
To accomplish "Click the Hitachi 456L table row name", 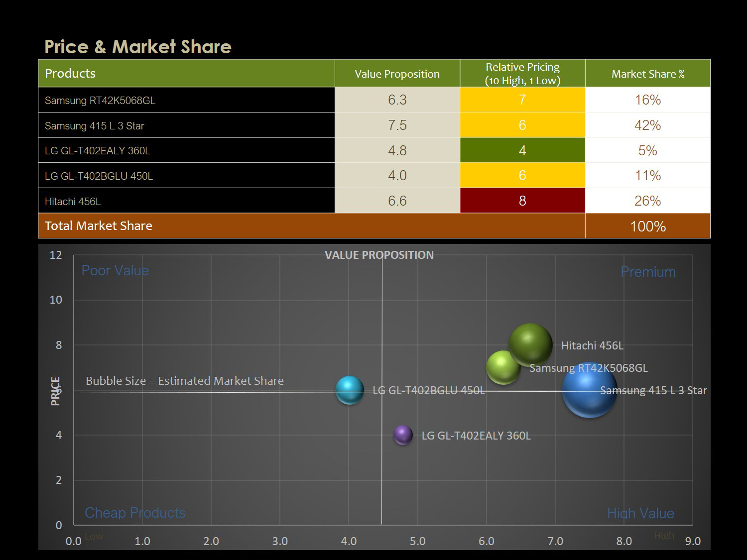I will point(73,201).
